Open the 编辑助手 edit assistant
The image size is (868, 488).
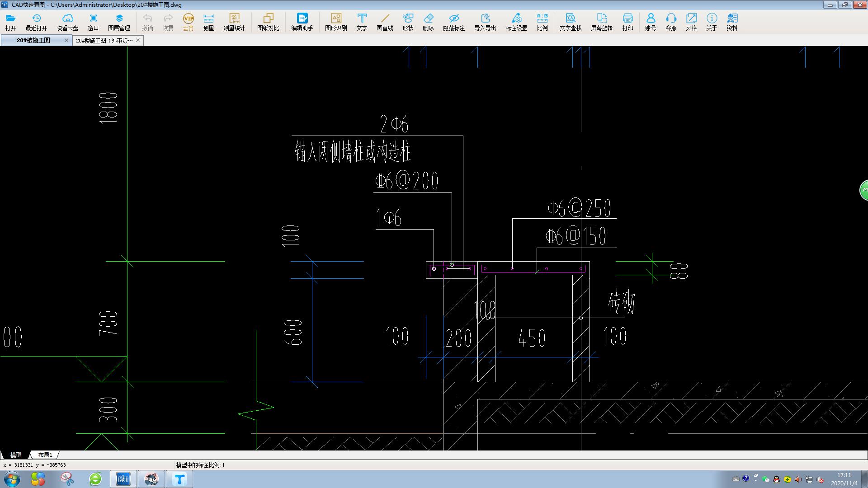tap(302, 22)
